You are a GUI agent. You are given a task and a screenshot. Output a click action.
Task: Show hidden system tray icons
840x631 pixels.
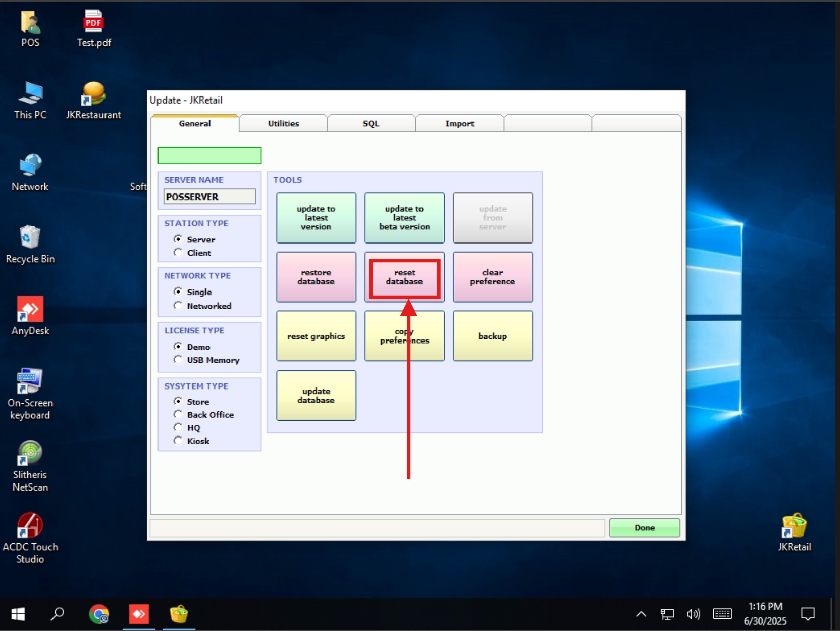[x=641, y=614]
